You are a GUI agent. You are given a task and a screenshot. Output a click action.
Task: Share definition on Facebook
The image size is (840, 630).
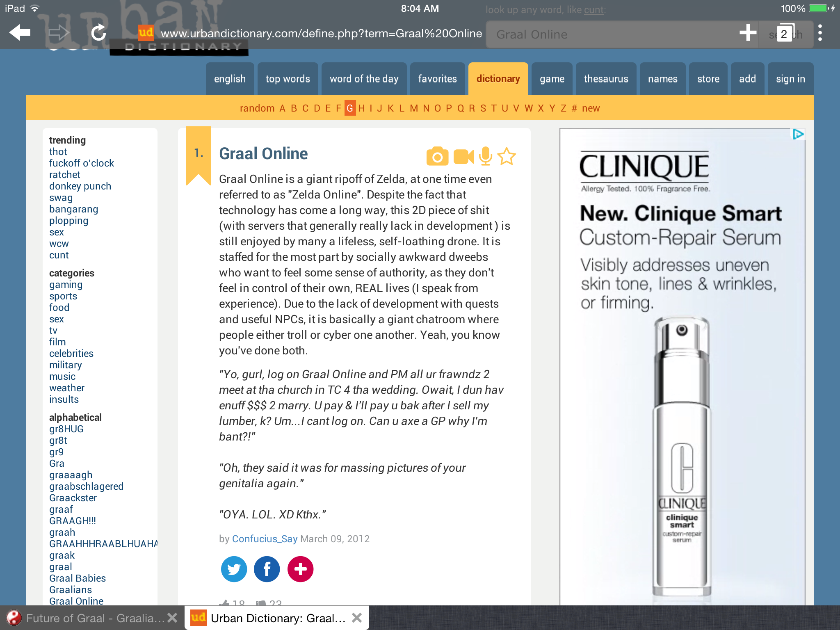(267, 569)
